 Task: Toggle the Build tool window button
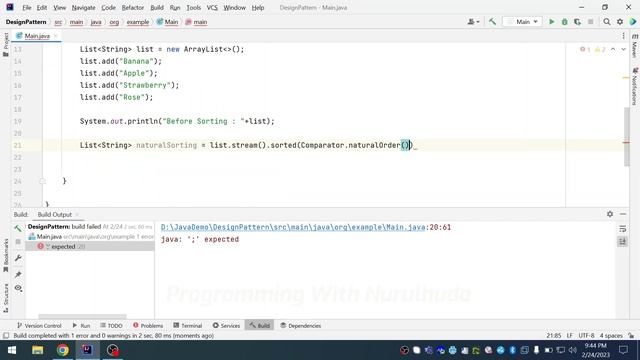tap(260, 325)
